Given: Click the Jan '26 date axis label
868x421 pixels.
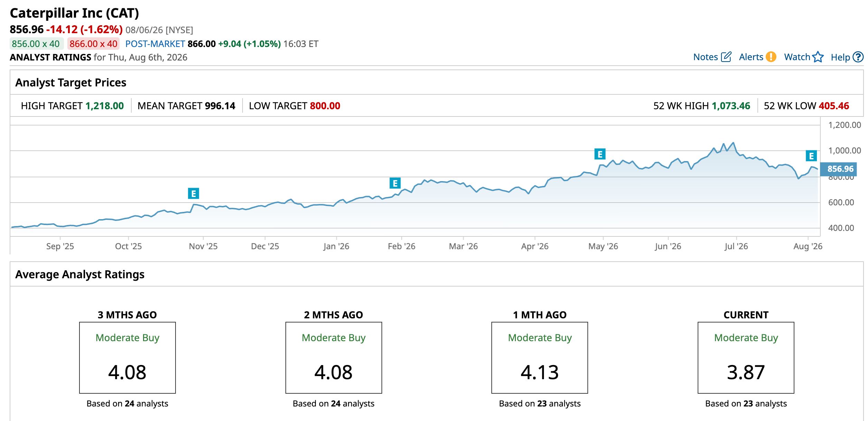Looking at the screenshot, I should point(336,246).
